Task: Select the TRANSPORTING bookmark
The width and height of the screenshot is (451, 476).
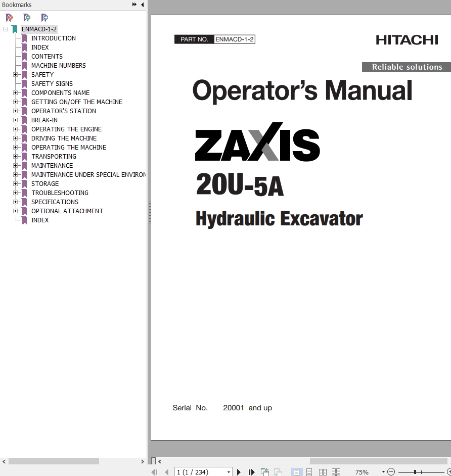Action: pos(54,157)
